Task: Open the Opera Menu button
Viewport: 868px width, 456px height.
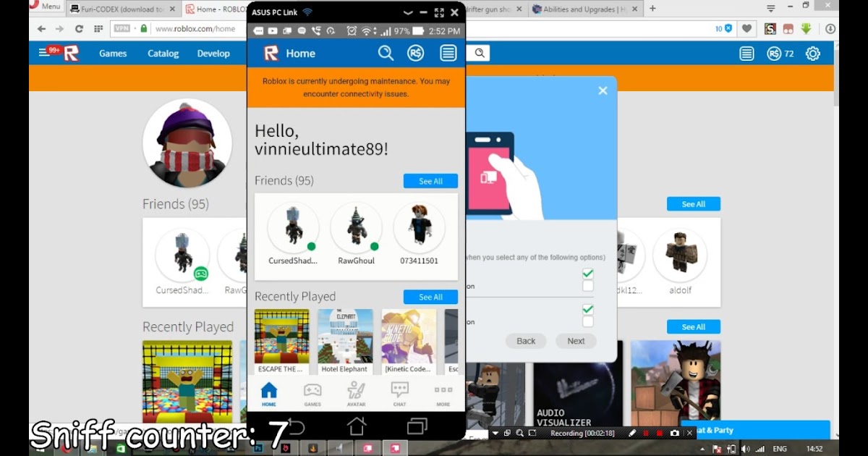Action: pos(46,6)
